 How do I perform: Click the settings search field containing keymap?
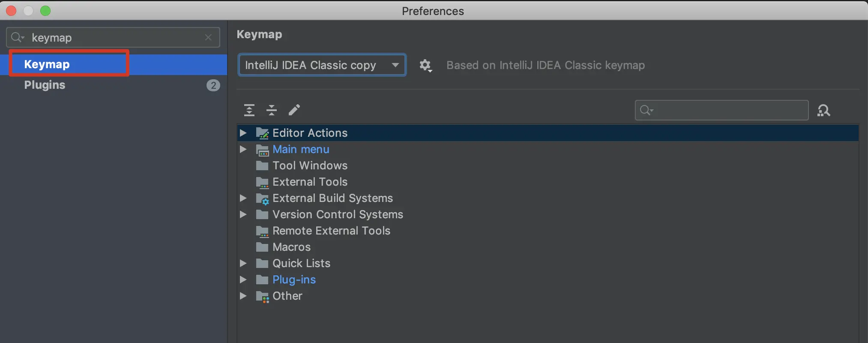pyautogui.click(x=116, y=38)
